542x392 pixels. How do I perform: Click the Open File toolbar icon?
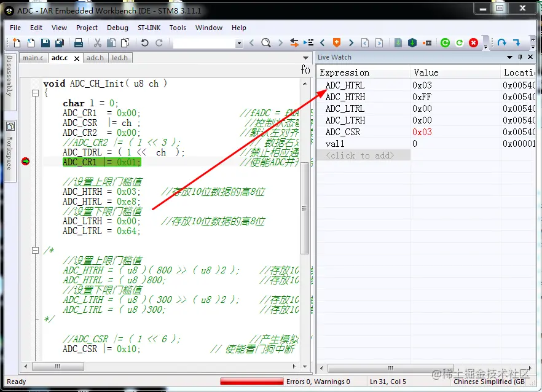click(x=31, y=42)
